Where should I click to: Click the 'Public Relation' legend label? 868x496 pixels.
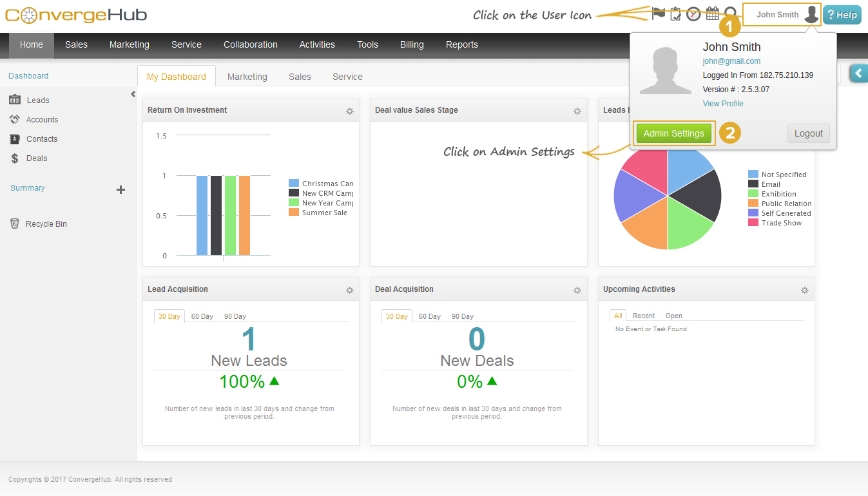(x=787, y=204)
